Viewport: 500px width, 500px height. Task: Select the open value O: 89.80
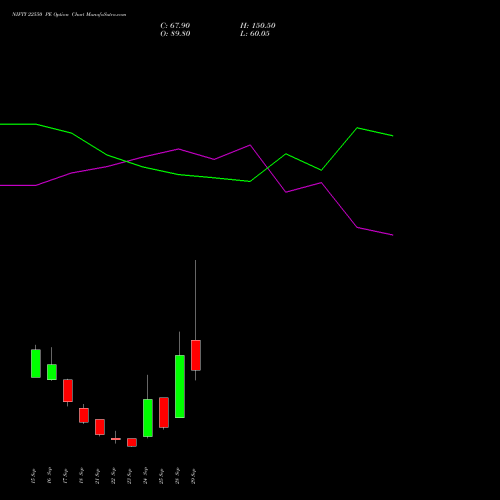pyautogui.click(x=175, y=34)
